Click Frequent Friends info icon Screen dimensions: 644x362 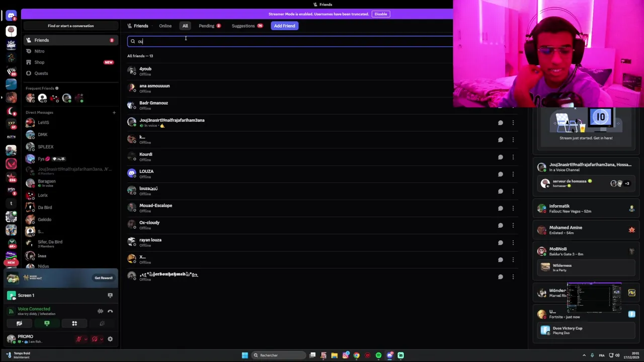tap(57, 88)
